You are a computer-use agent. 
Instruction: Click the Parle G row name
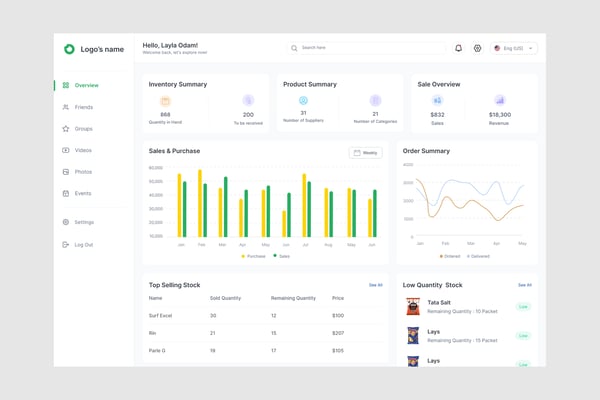tap(157, 350)
